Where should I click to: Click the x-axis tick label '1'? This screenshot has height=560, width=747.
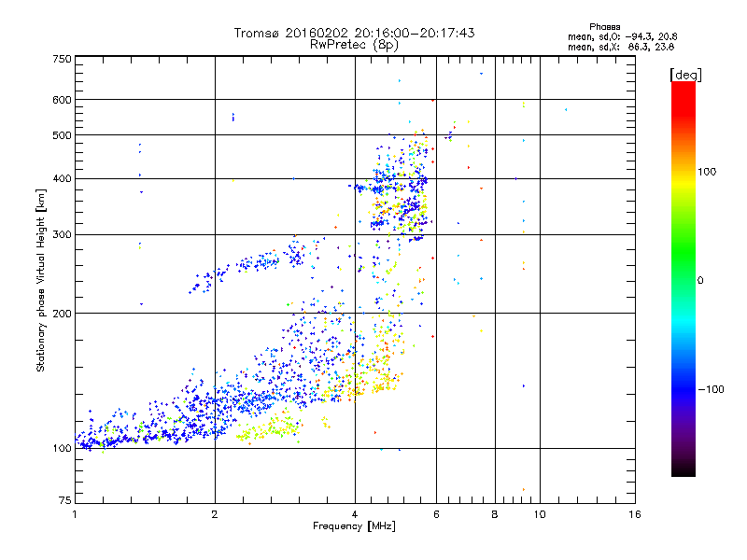click(x=75, y=514)
